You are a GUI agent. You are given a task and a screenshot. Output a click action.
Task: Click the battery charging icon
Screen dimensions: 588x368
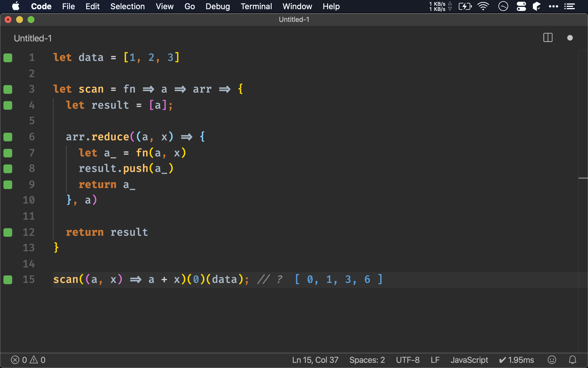point(465,6)
